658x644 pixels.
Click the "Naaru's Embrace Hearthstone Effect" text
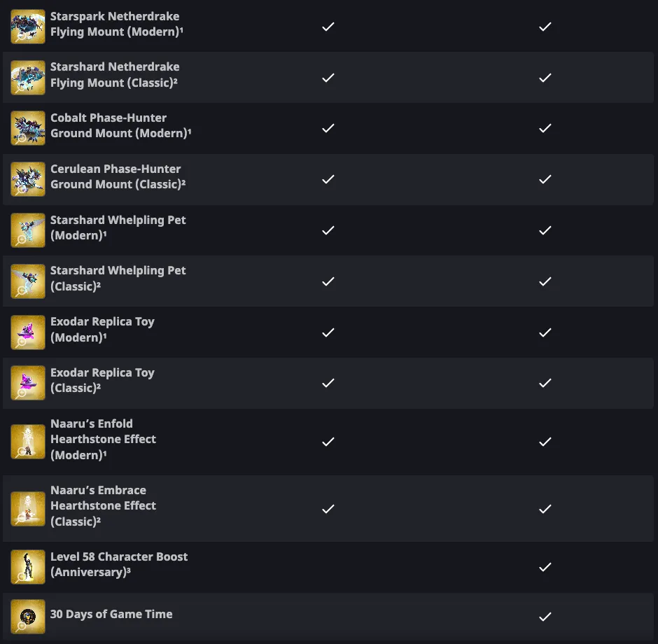coord(103,505)
